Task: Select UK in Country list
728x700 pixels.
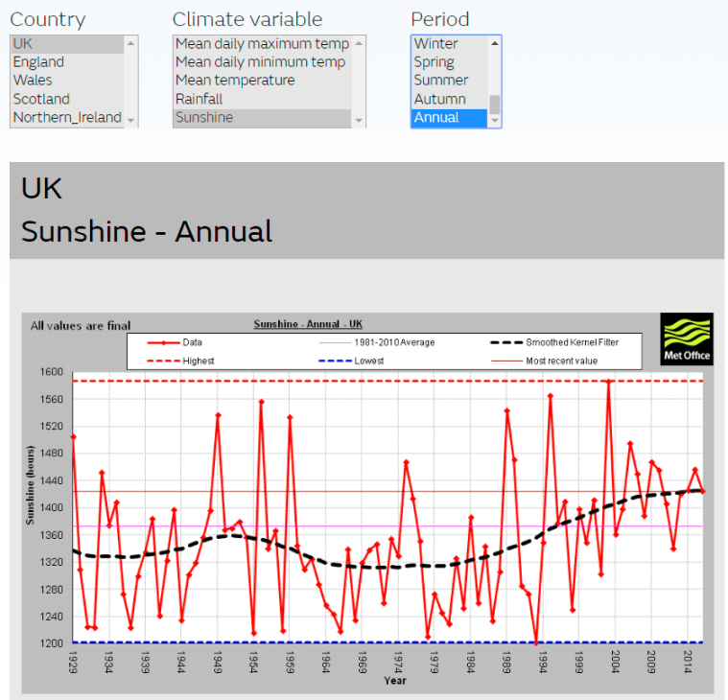Action: [x=23, y=44]
